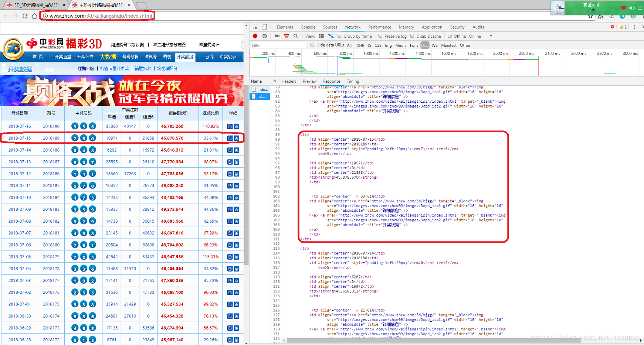Open the 各省销量及中奖 link
This screenshot has width=644, height=345.
tap(114, 68)
